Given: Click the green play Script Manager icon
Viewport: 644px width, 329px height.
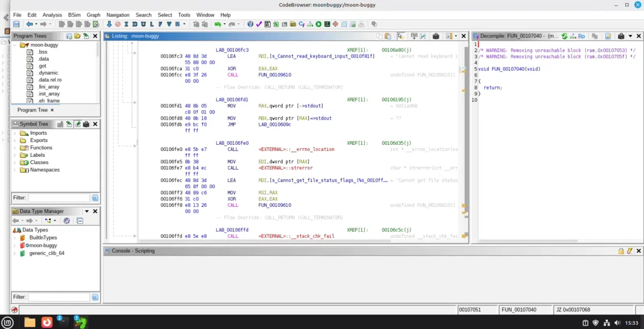Looking at the screenshot, I should pos(319,24).
